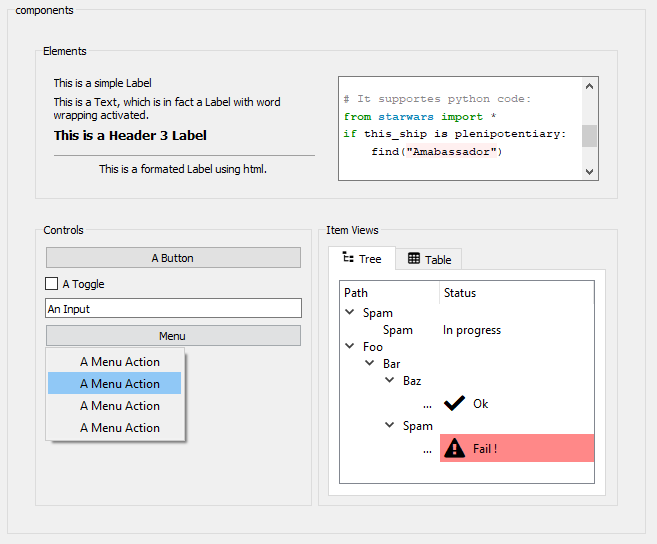Click the code editor's scroll down arrow

coord(590,171)
